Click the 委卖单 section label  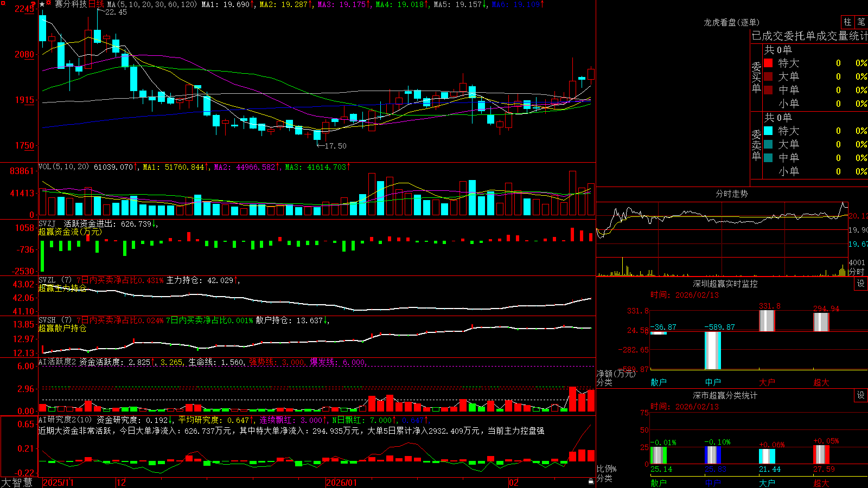tap(756, 145)
